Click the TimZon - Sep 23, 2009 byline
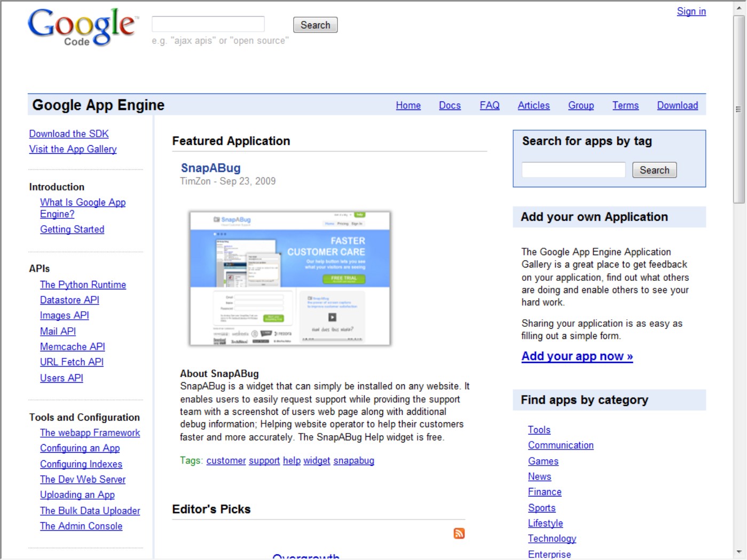 [x=228, y=182]
